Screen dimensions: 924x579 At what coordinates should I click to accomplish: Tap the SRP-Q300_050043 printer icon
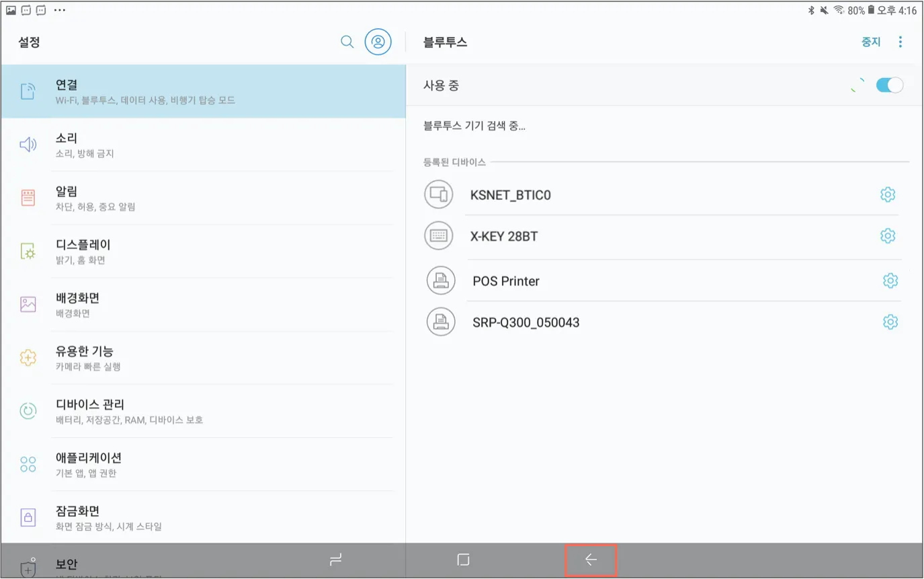click(441, 322)
